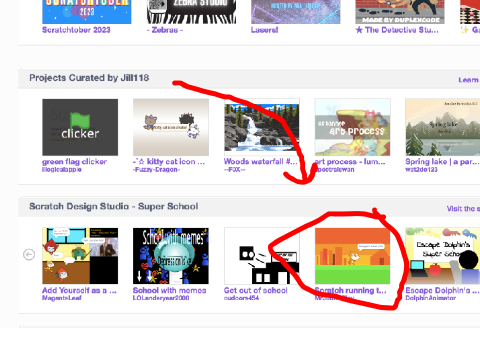Open the art process project thumbnail
Image resolution: width=480 pixels, height=360 pixels.
[x=353, y=127]
